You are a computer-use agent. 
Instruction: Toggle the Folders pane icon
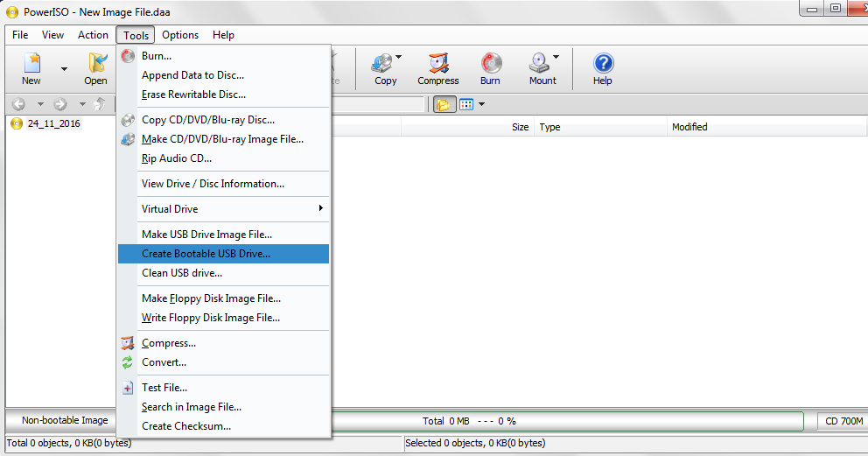(444, 104)
